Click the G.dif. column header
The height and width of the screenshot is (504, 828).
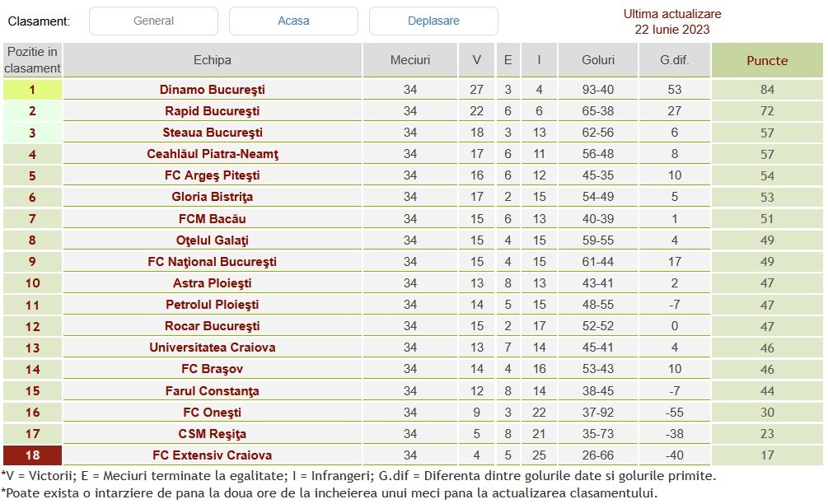674,60
